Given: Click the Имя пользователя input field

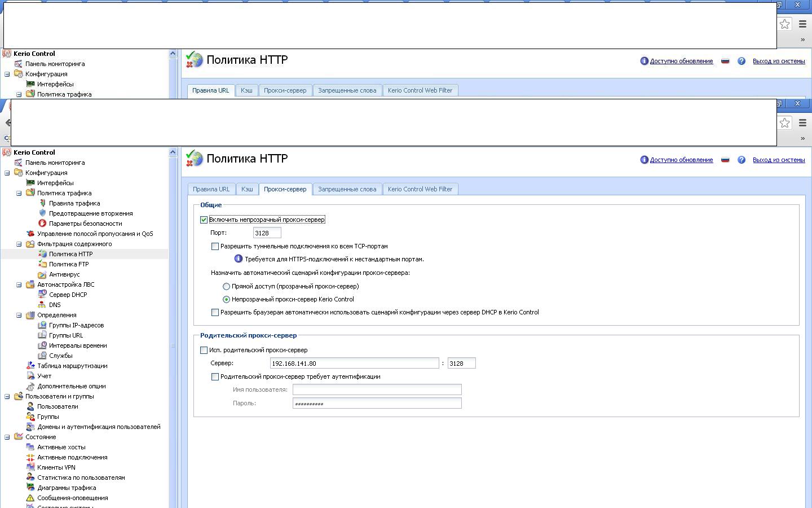Looking at the screenshot, I should pyautogui.click(x=377, y=389).
